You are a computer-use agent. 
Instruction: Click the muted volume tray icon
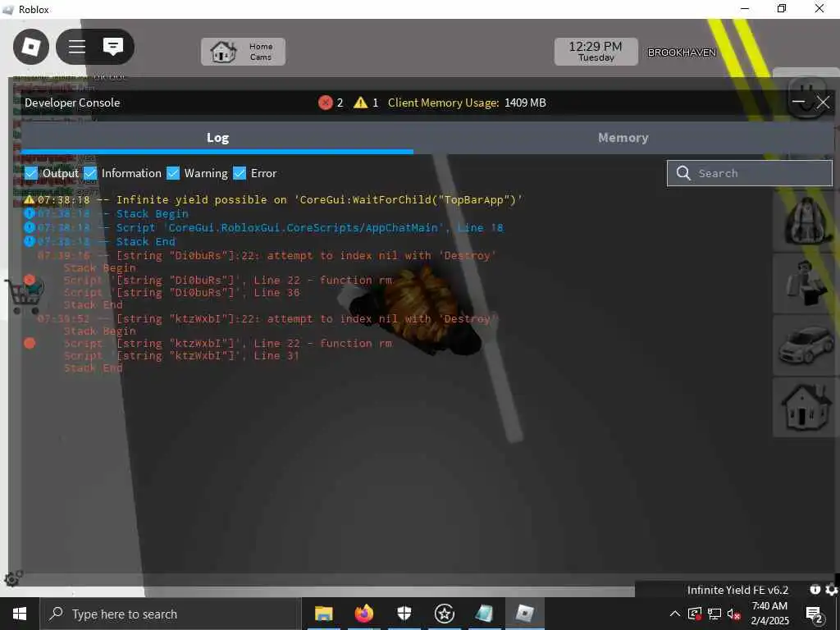coord(734,614)
